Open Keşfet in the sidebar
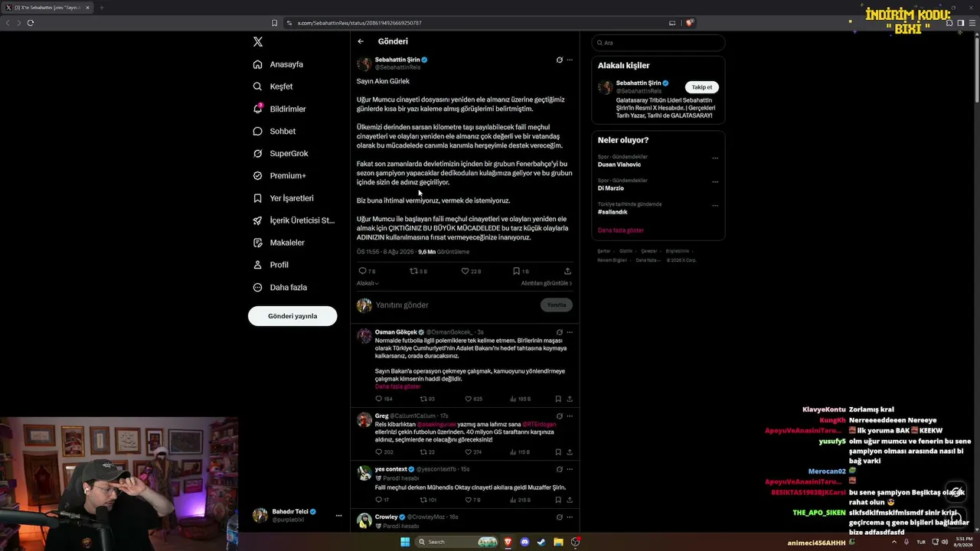This screenshot has height=551, width=980. click(x=273, y=86)
